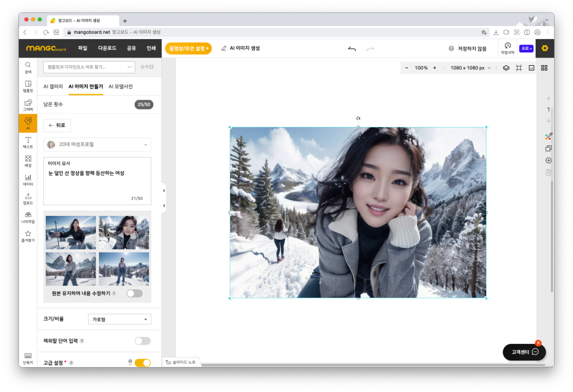Select thumbnail of woman standing full-body on the snow
The image size is (573, 392).
click(x=124, y=269)
